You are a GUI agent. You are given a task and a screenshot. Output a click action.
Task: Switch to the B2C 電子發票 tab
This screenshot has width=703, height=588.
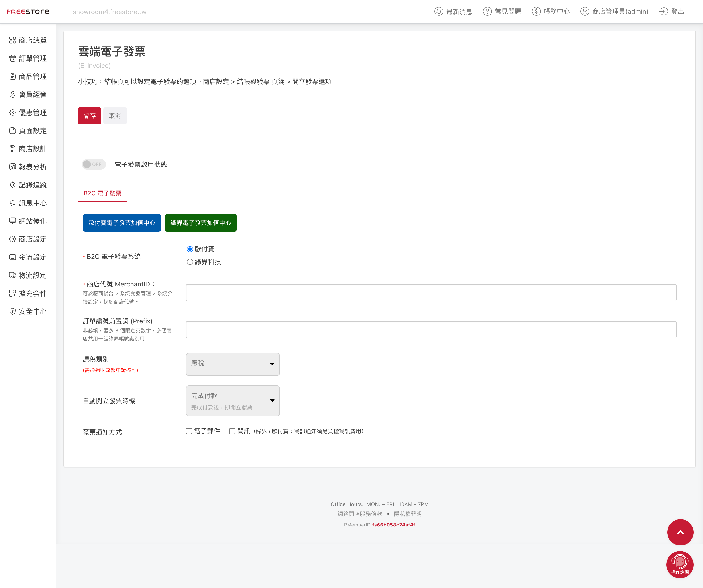pos(102,193)
